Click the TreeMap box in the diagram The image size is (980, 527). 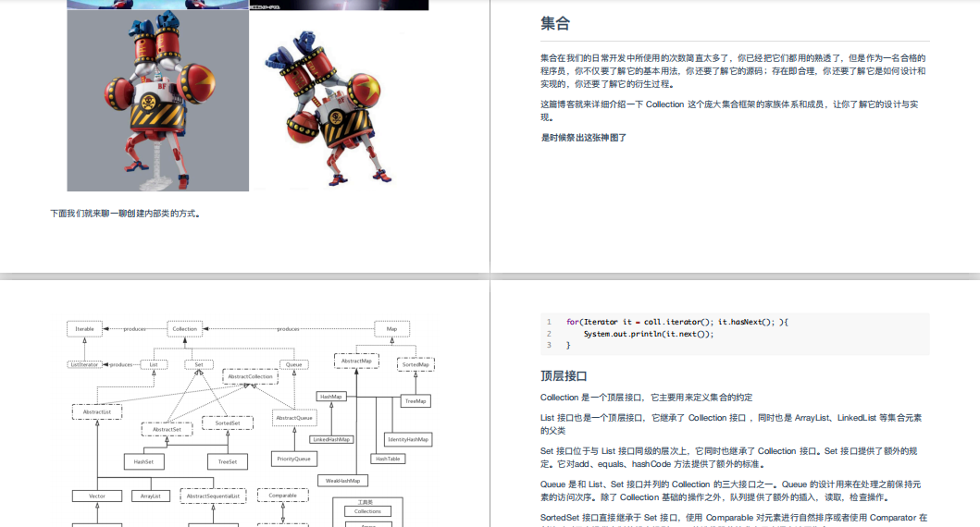416,401
